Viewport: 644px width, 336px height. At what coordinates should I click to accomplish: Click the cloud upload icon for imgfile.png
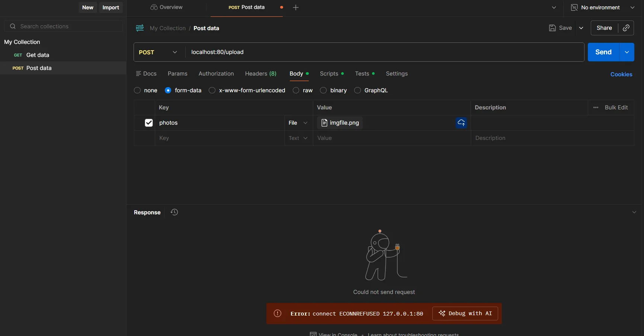[x=461, y=123]
